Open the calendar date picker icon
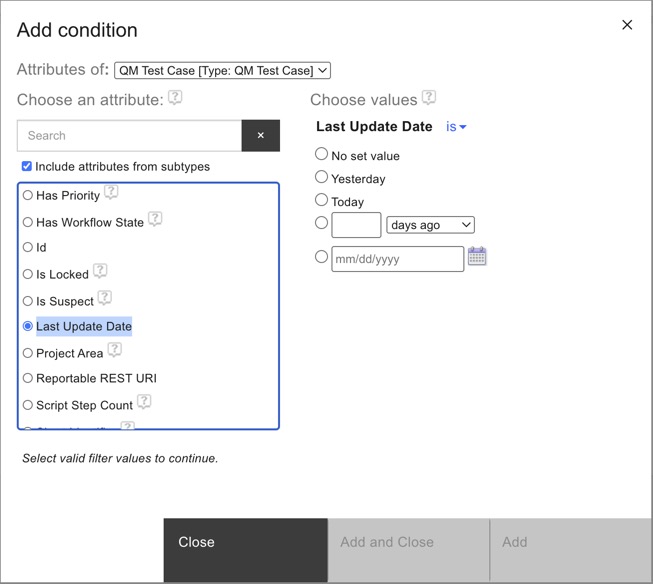The height and width of the screenshot is (584, 653). (477, 257)
